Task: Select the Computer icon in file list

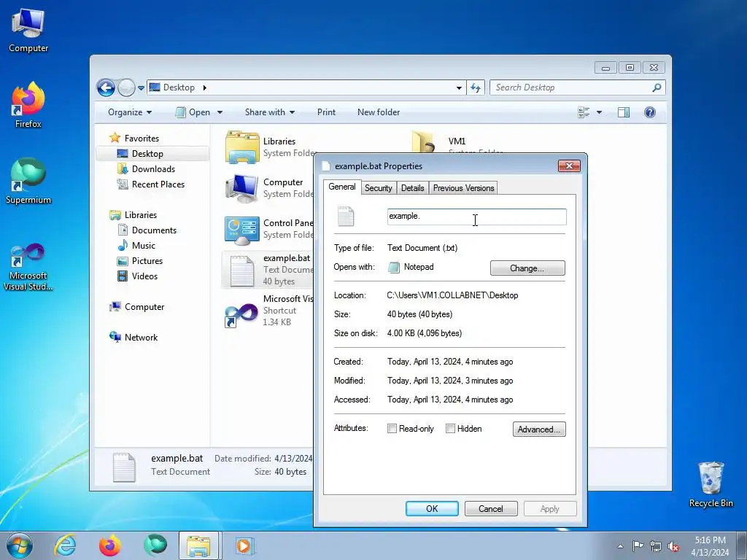Action: (x=242, y=188)
